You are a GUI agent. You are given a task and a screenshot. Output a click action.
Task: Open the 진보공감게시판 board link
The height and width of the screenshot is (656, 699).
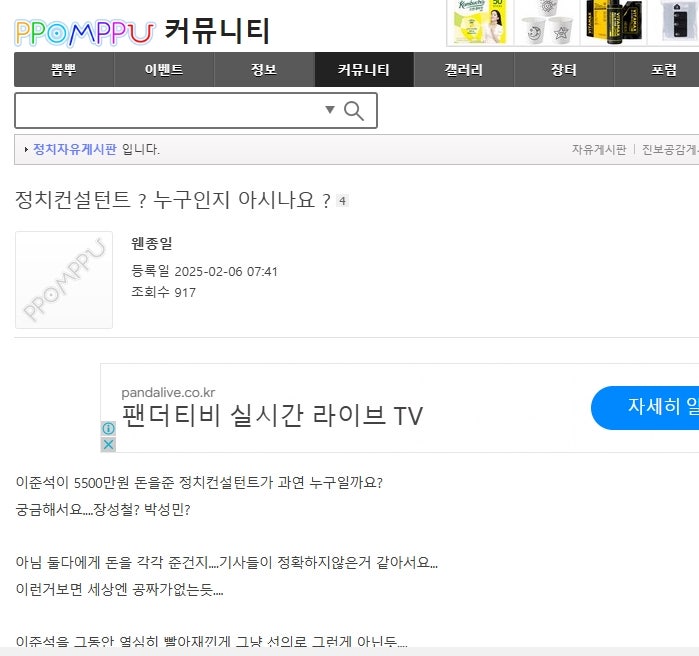670,149
